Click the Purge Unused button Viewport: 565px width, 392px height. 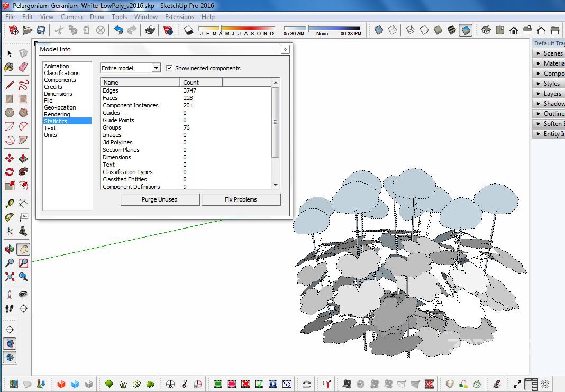(x=160, y=199)
